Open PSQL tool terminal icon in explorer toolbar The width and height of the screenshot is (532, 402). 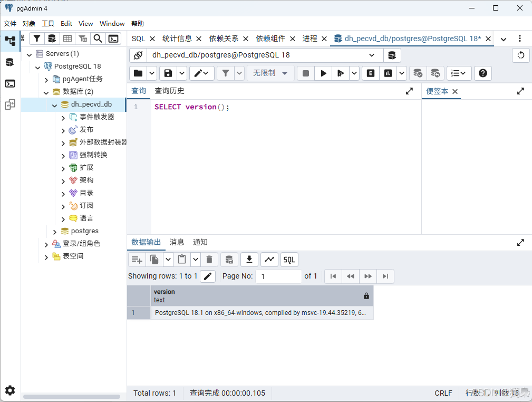pos(113,39)
